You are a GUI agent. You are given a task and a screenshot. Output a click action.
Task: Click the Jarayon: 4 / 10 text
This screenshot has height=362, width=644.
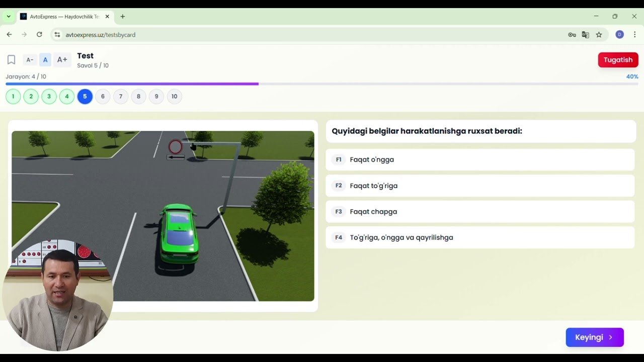26,76
